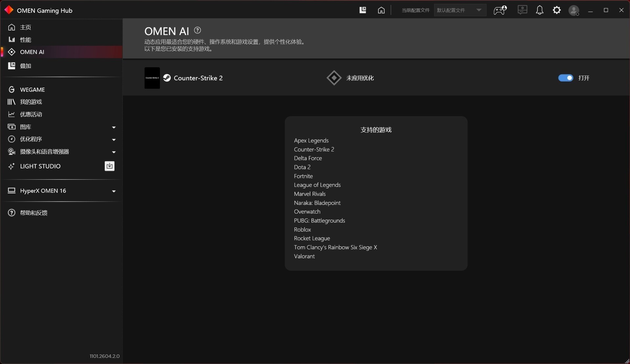This screenshot has height=364, width=630.
Task: Open the settings gear icon
Action: coord(557,10)
